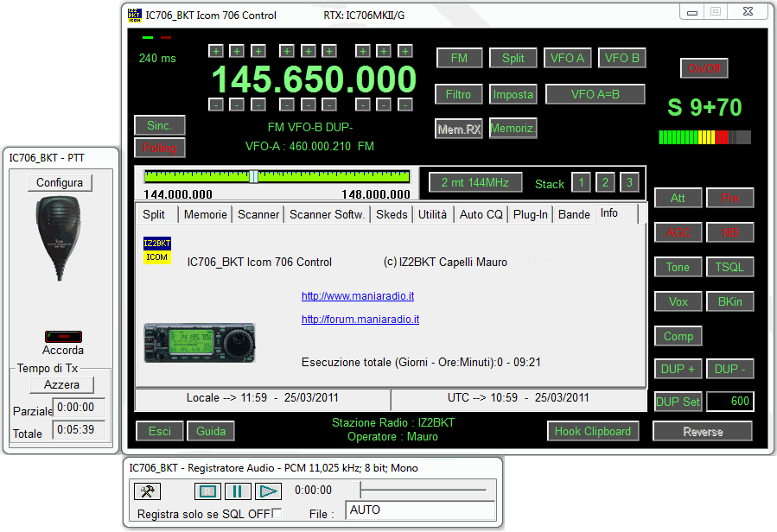
Task: Click the DUP Set button
Action: (x=678, y=402)
